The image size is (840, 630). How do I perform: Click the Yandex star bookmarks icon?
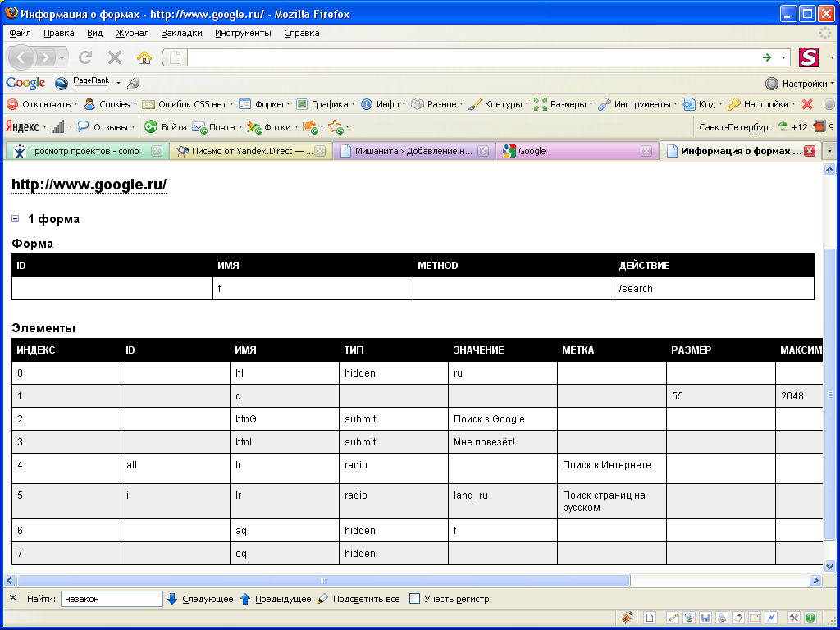(336, 127)
